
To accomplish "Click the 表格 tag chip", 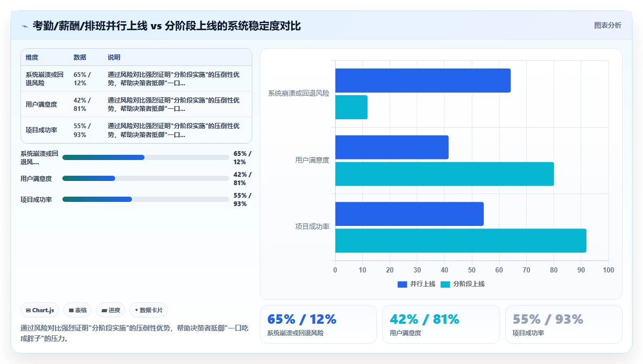I will point(77,310).
